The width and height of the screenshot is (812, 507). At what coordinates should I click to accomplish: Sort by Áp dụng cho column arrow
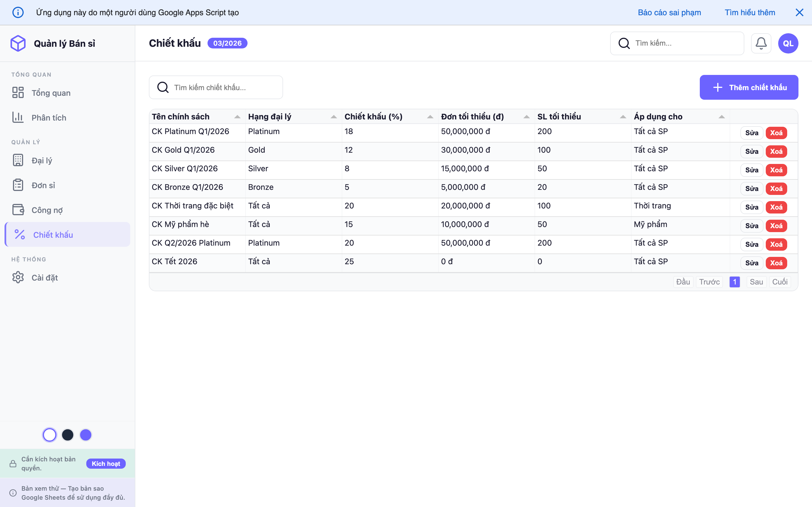721,117
